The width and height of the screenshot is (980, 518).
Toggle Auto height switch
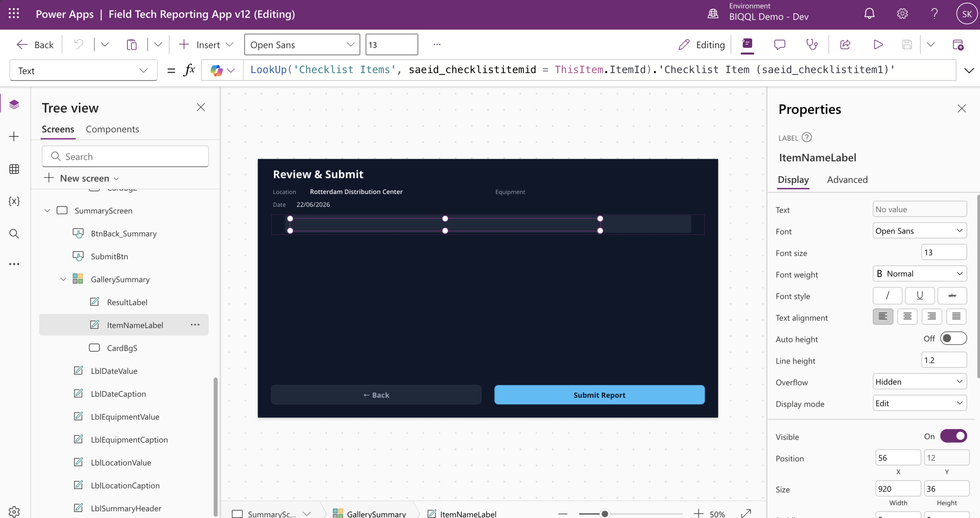[x=953, y=338]
